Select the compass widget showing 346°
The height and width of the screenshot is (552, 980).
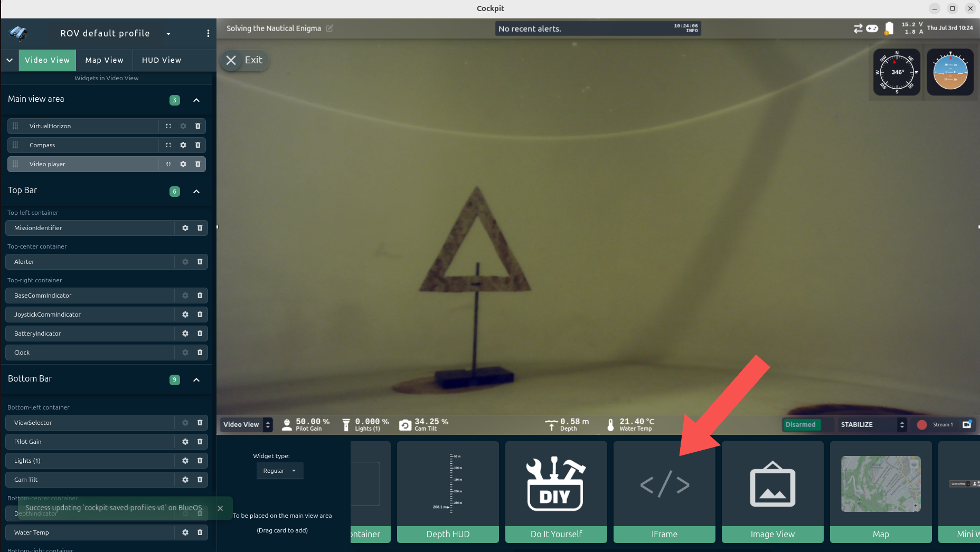(897, 72)
